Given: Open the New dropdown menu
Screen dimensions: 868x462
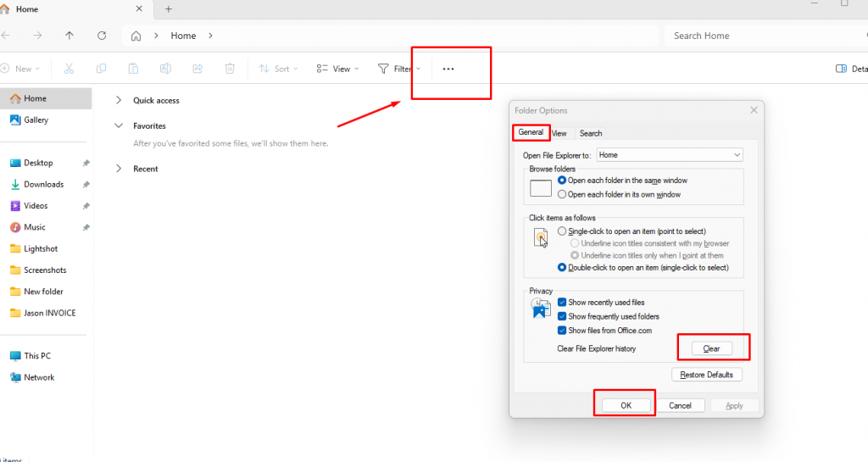Looking at the screenshot, I should tap(20, 69).
